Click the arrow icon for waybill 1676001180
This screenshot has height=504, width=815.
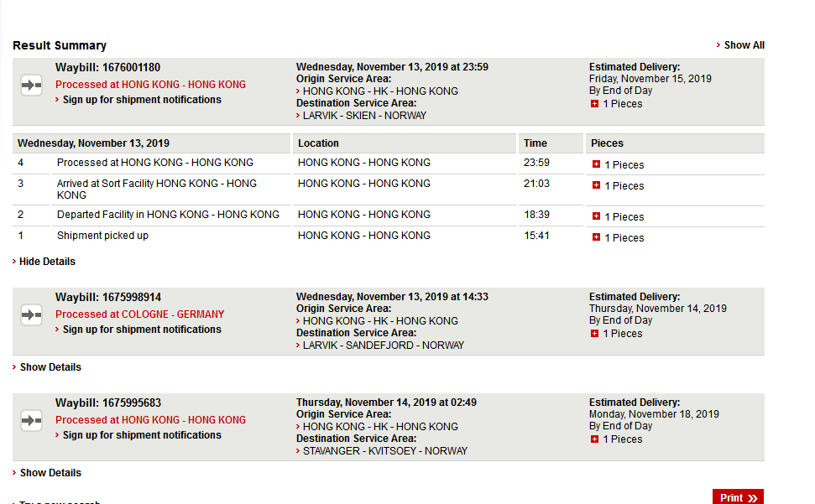[31, 86]
